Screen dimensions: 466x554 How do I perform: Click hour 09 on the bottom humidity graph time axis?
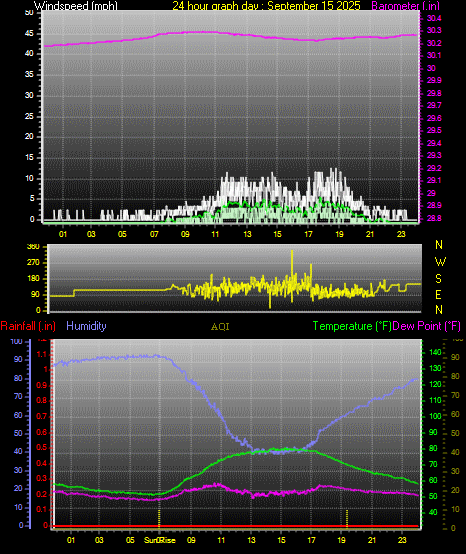[x=191, y=540]
